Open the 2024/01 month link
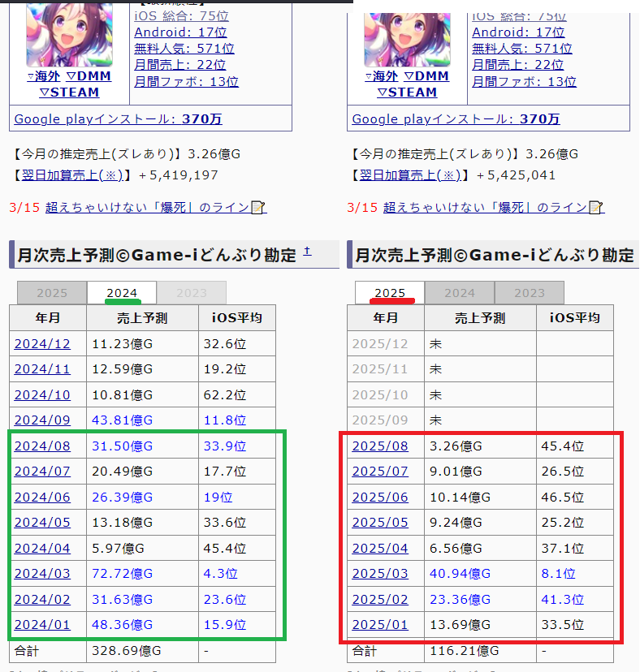 click(x=42, y=625)
